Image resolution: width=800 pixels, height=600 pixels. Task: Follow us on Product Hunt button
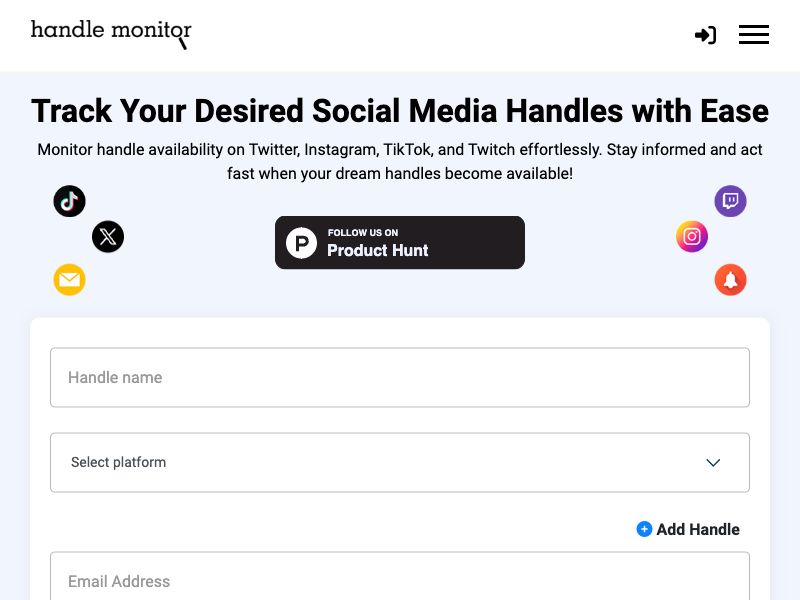(400, 242)
